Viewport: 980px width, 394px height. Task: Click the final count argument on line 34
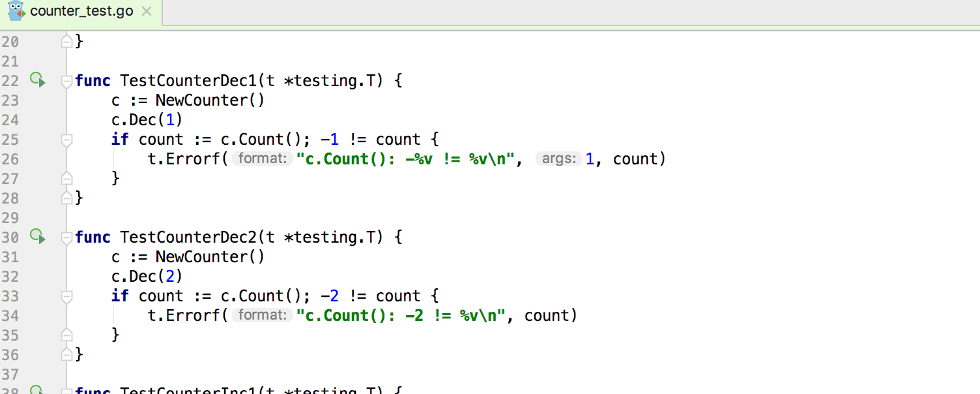click(547, 316)
